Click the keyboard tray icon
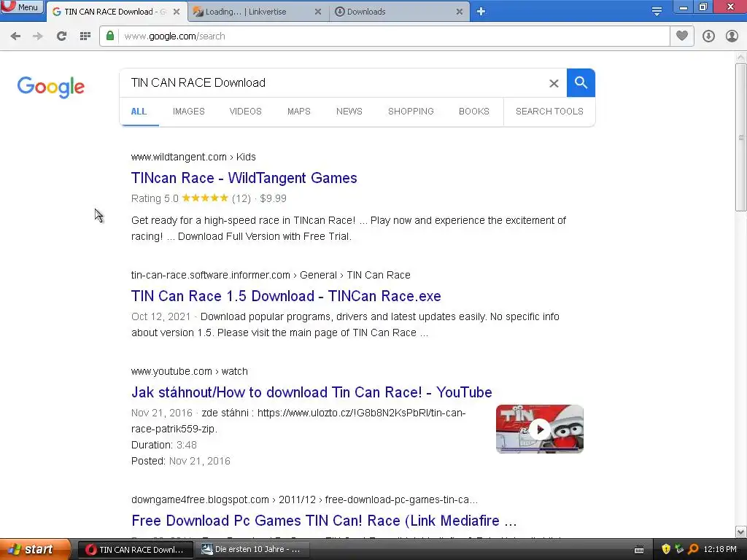 click(639, 550)
